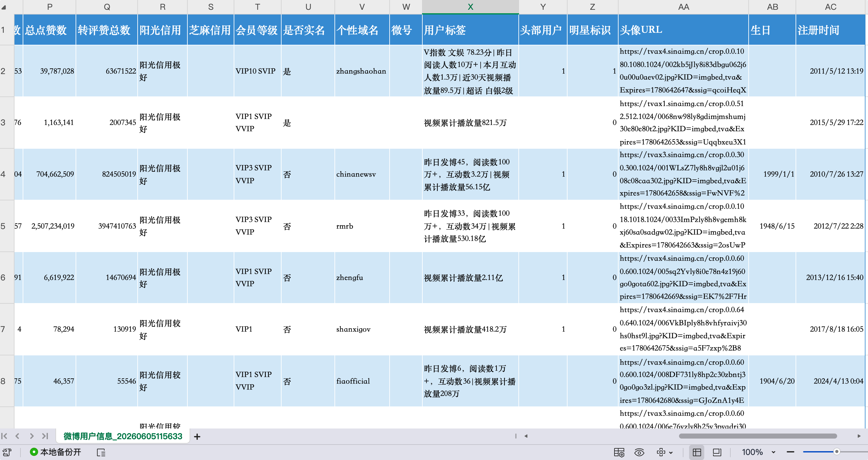
Task: Select cell containing shanxigov
Action: coord(362,329)
